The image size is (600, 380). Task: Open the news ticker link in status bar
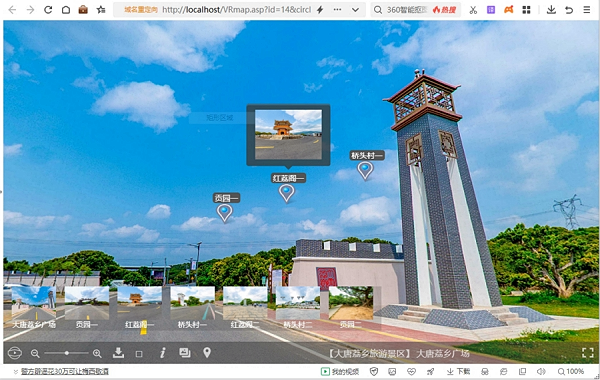tap(65, 372)
